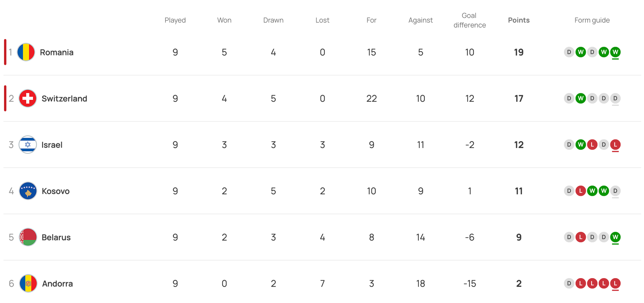Click Switzerland's green W form badge
The image size is (644, 303).
click(x=580, y=98)
